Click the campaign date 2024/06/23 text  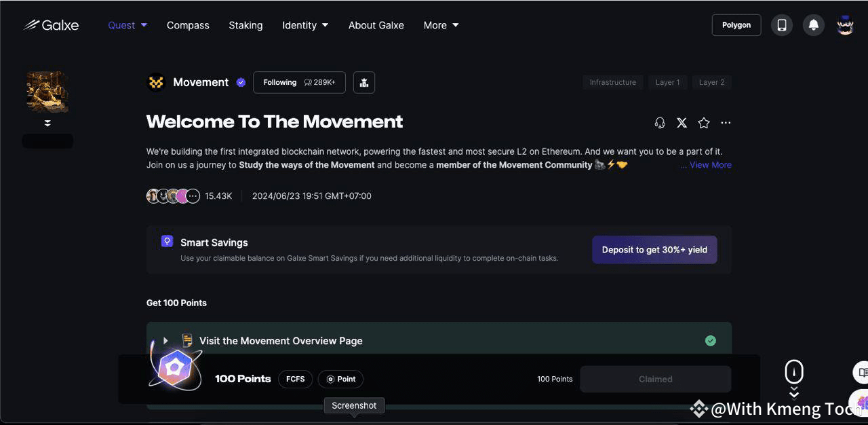312,196
